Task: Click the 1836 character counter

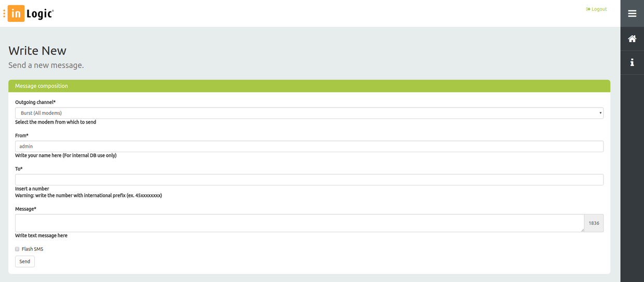Action: (x=594, y=223)
